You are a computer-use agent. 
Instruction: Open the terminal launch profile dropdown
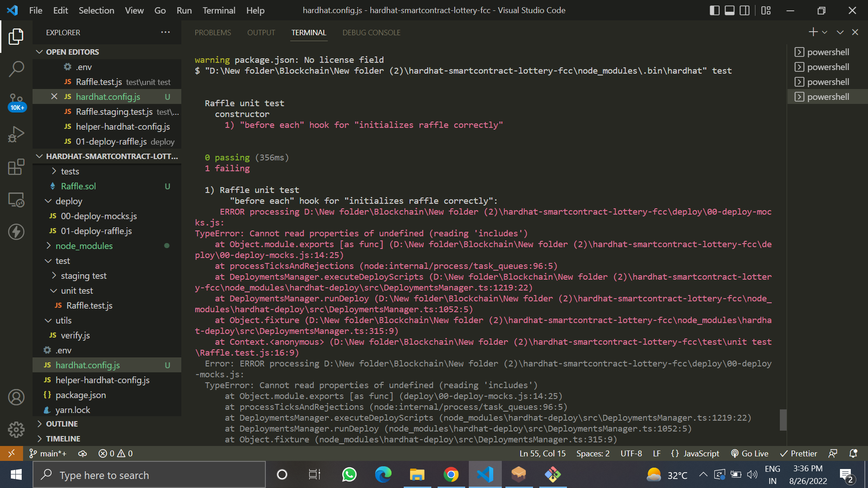[825, 32]
